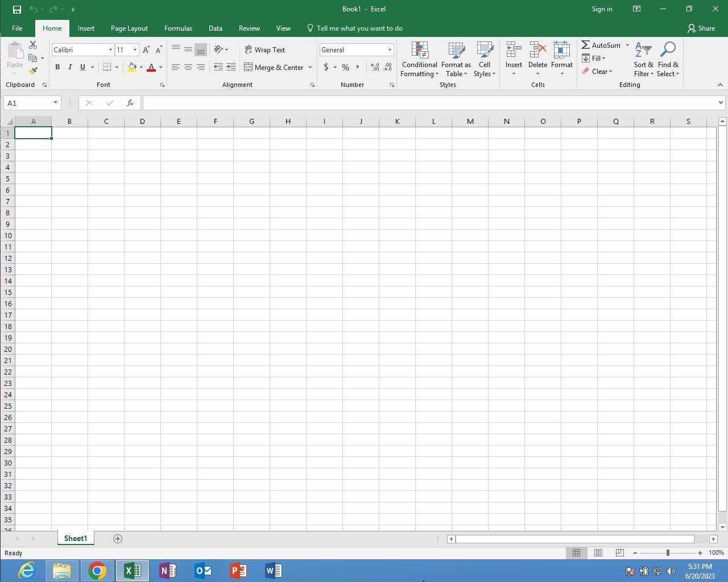Open the Formulas ribbon tab
This screenshot has height=582, width=728.
(178, 28)
